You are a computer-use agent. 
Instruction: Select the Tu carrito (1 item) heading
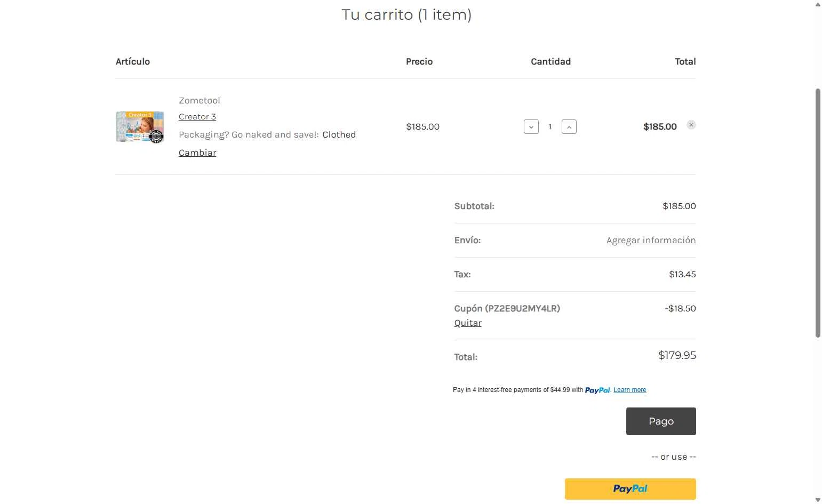(406, 14)
